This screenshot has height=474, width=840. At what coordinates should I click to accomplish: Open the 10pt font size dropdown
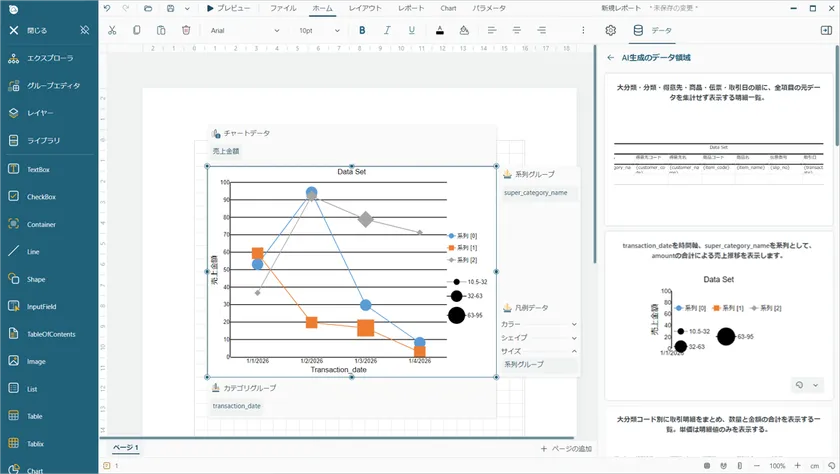click(319, 31)
